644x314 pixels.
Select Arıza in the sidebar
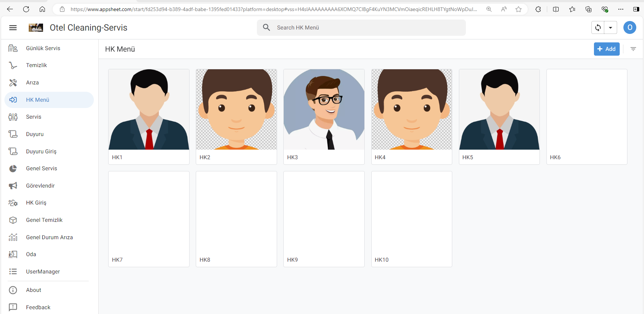(32, 83)
